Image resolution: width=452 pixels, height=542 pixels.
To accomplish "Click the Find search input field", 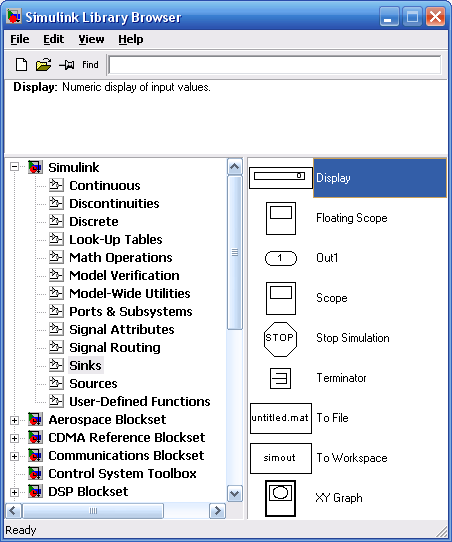I will 275,65.
